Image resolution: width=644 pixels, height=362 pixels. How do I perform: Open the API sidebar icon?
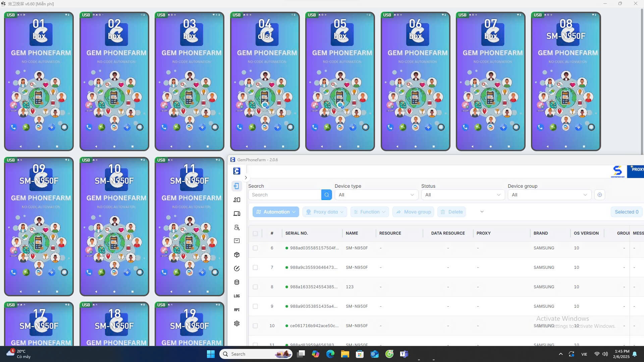click(236, 310)
